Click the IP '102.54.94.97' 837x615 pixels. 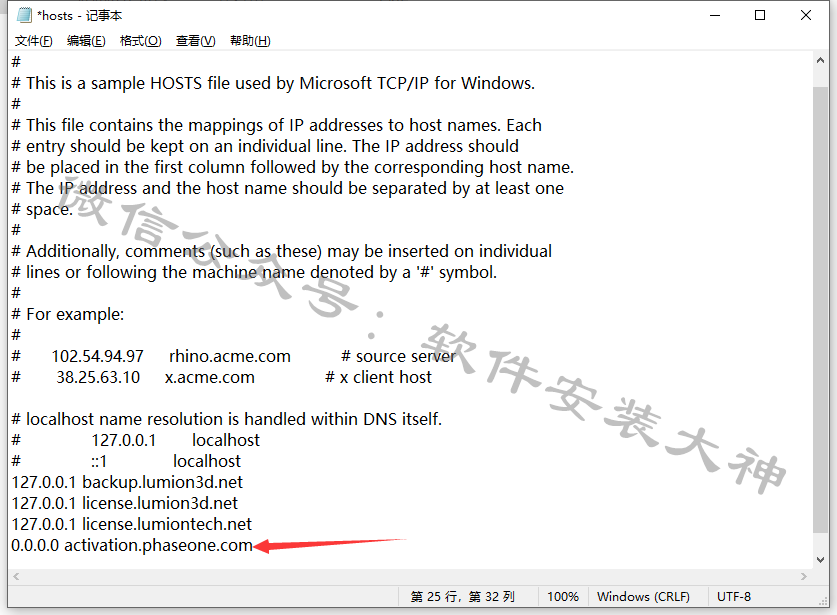(x=98, y=356)
